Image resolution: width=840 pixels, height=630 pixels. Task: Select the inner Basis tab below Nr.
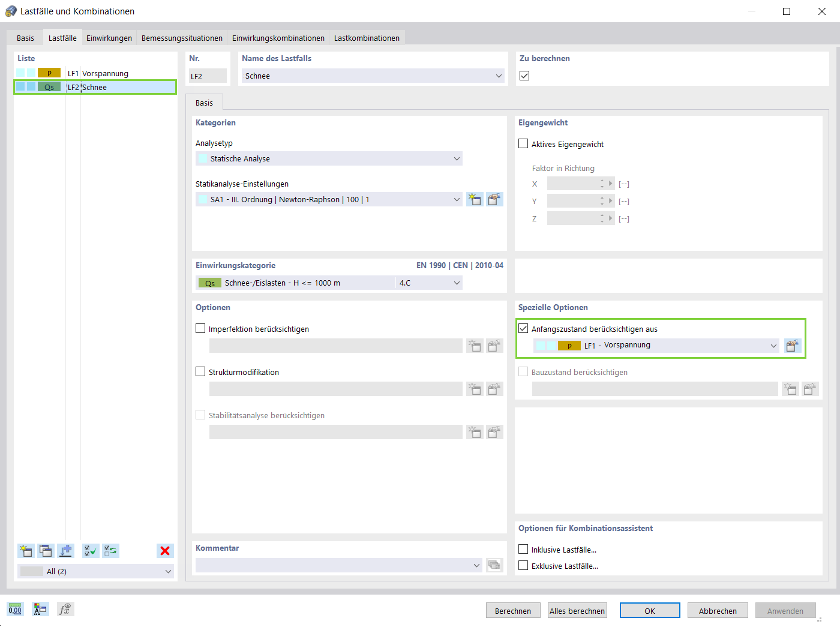(204, 103)
